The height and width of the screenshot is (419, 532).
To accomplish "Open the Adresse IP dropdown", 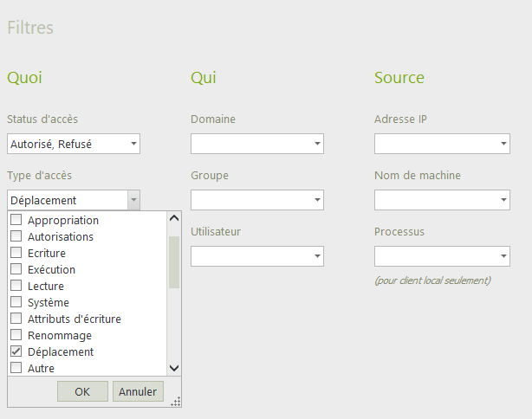I will 503,144.
